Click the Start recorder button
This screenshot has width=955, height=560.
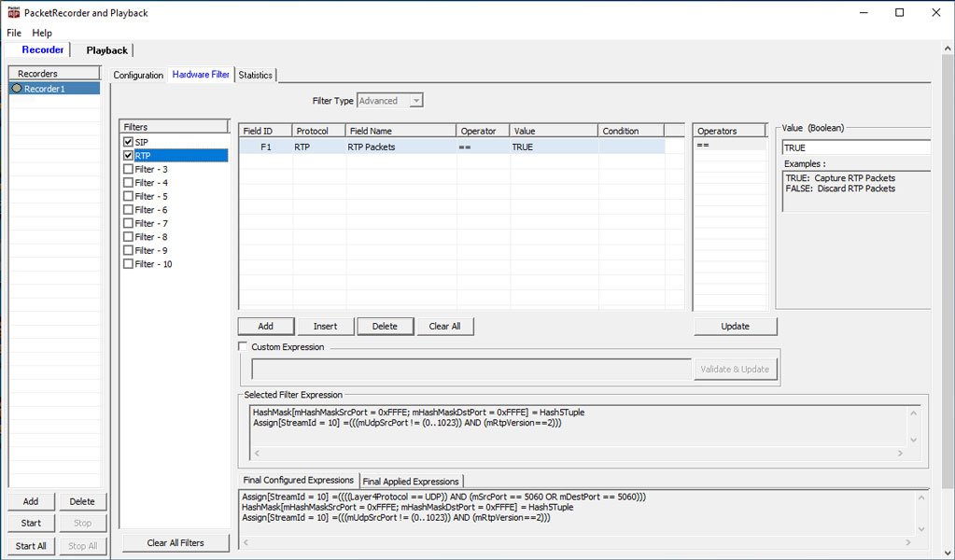[31, 523]
